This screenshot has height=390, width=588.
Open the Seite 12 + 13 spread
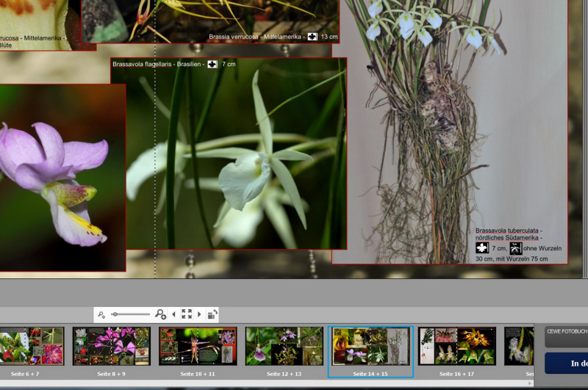click(284, 346)
